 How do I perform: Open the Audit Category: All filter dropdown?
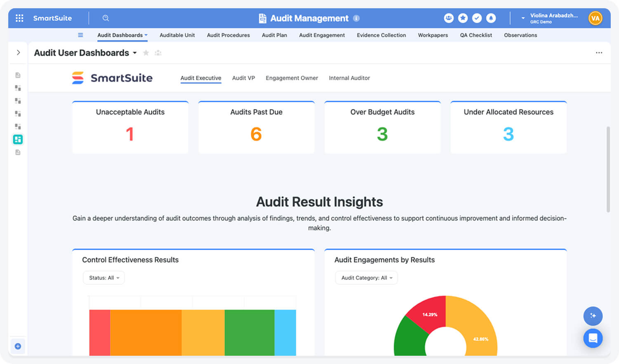point(366,278)
